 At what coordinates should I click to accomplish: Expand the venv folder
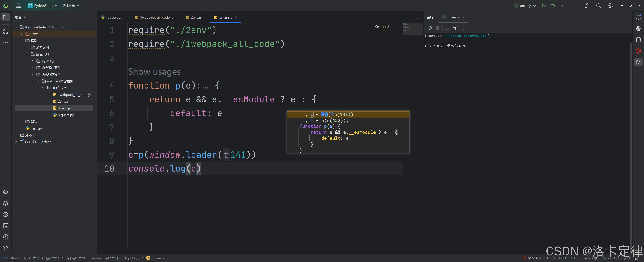tap(22, 34)
